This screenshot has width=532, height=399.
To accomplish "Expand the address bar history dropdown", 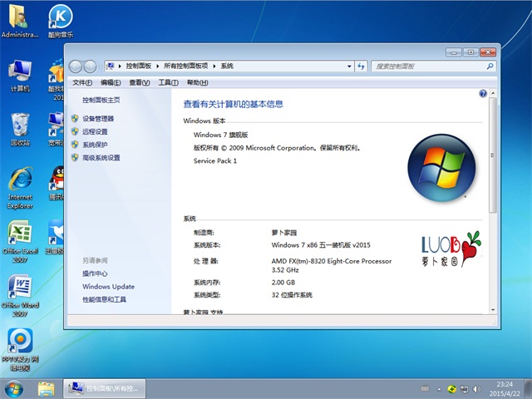I will (x=349, y=66).
